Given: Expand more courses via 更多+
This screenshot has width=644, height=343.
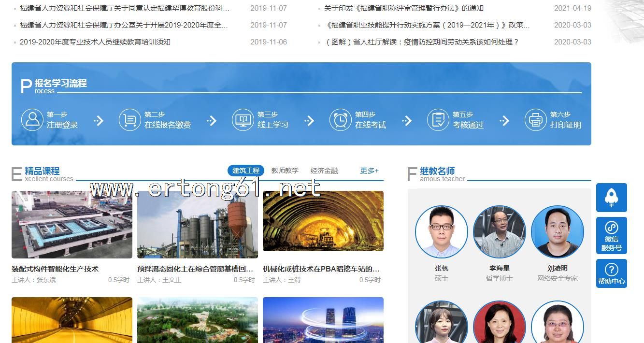Looking at the screenshot, I should tap(369, 171).
